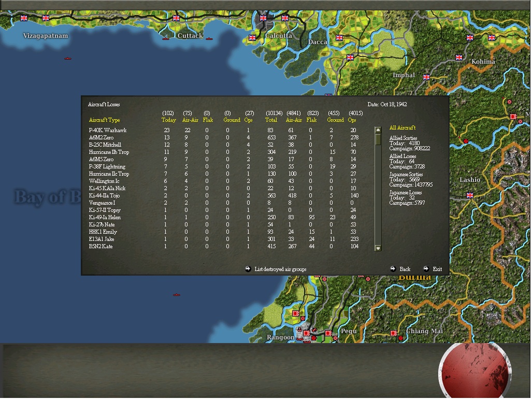The width and height of the screenshot is (532, 399).
Task: Select the Ki-44-IIa Tojo row
Action: point(224,195)
